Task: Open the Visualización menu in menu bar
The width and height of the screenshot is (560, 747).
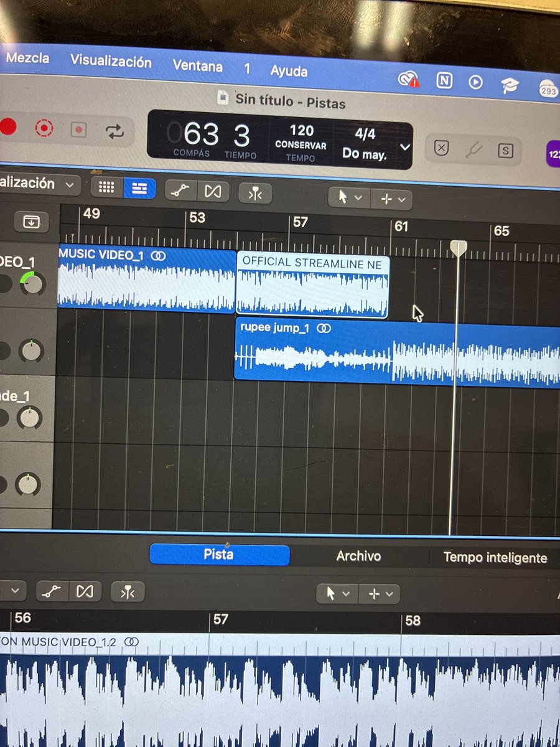Action: tap(111, 62)
